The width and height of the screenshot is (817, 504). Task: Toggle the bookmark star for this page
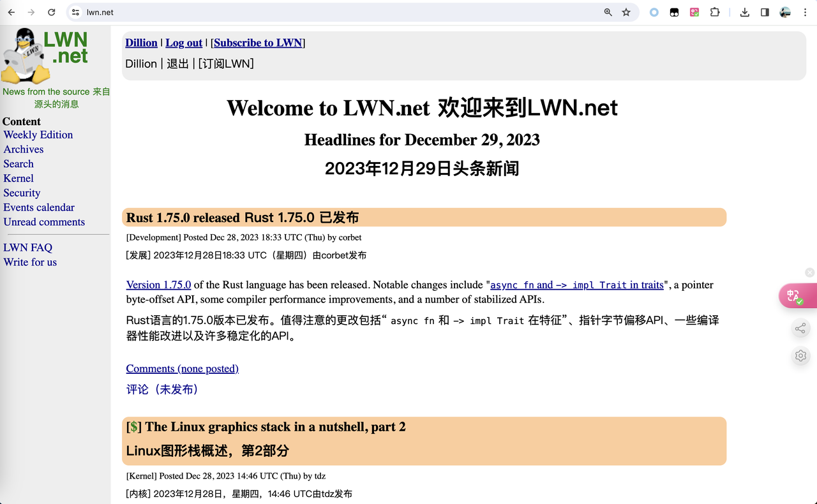(x=626, y=11)
